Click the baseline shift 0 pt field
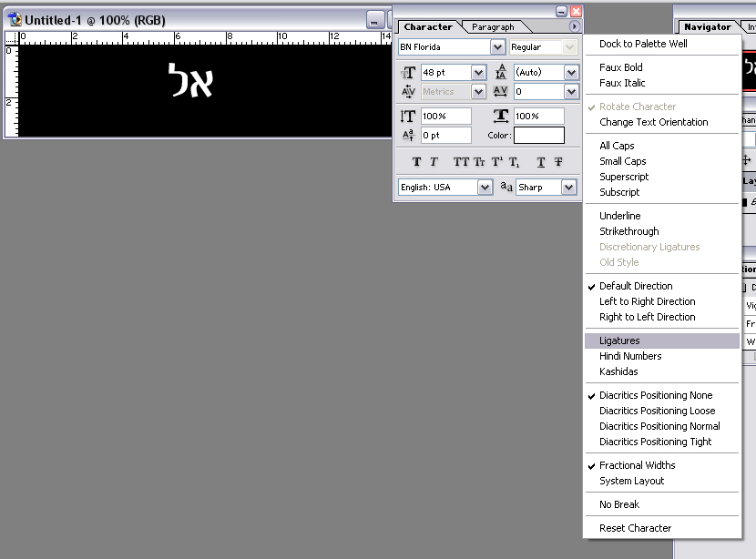Screen dimensions: 756x559 click(x=445, y=136)
